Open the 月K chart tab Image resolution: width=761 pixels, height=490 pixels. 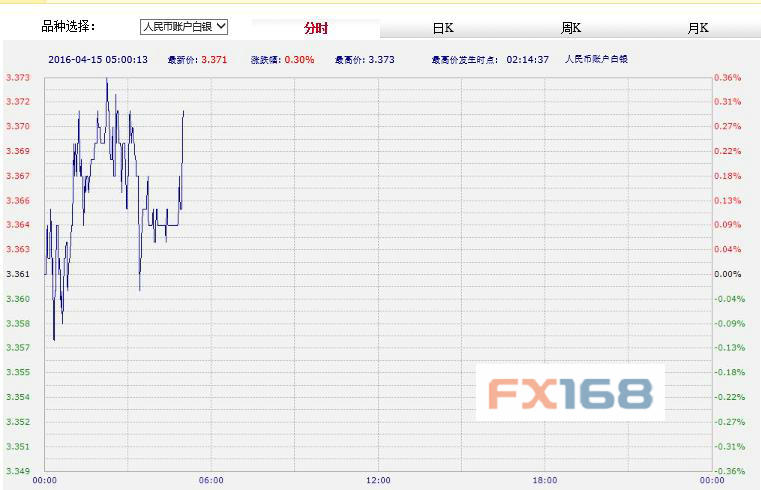[x=697, y=29]
